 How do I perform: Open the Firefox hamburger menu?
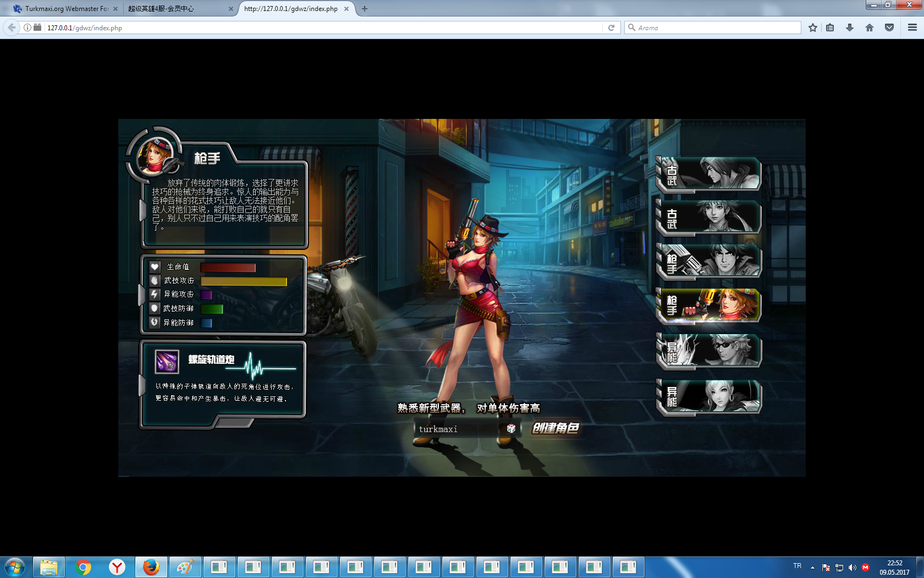[x=912, y=28]
